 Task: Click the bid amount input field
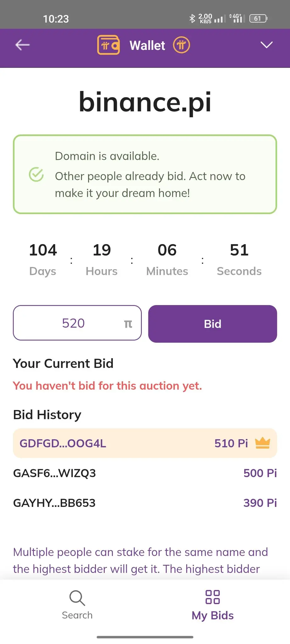coord(73,323)
